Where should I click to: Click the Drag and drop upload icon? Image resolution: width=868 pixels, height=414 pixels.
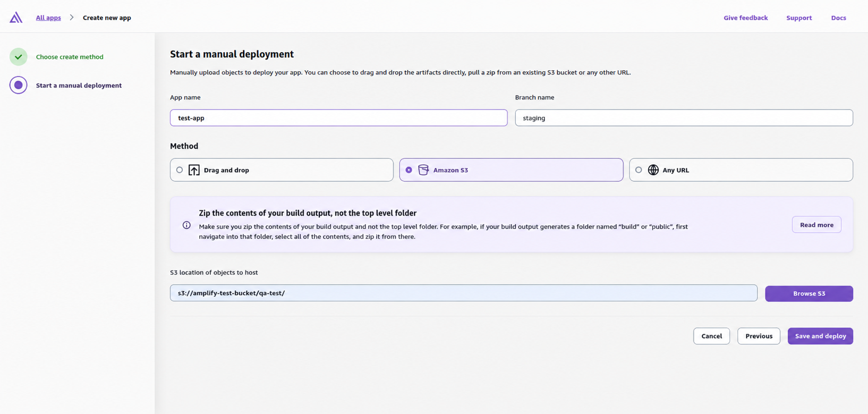click(x=194, y=170)
